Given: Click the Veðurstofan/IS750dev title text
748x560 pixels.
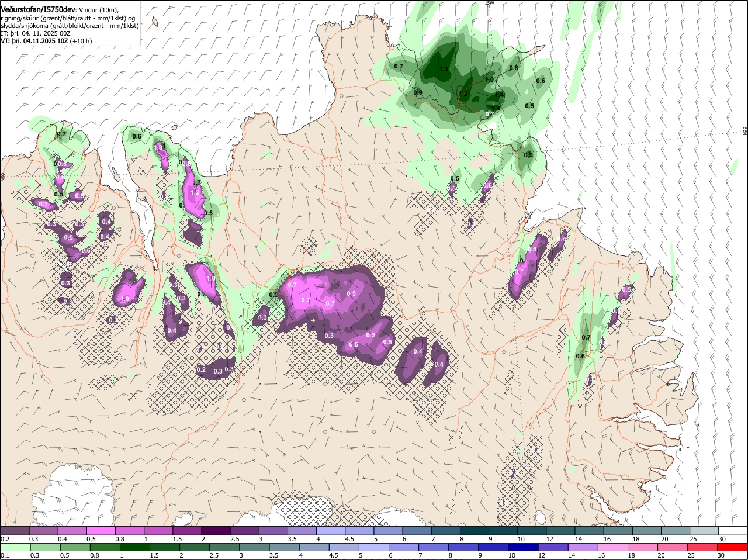Looking at the screenshot, I should (38, 10).
